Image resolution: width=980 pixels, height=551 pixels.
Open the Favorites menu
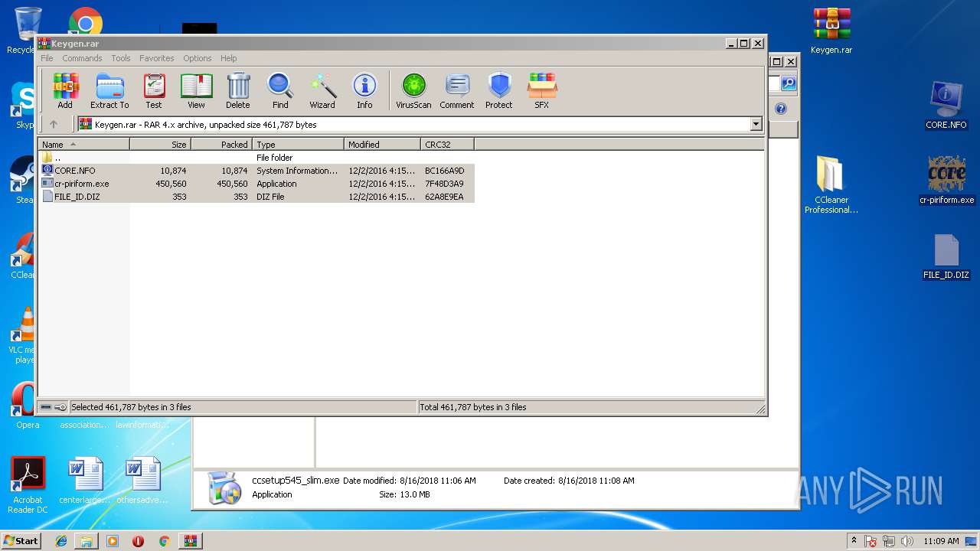[156, 58]
